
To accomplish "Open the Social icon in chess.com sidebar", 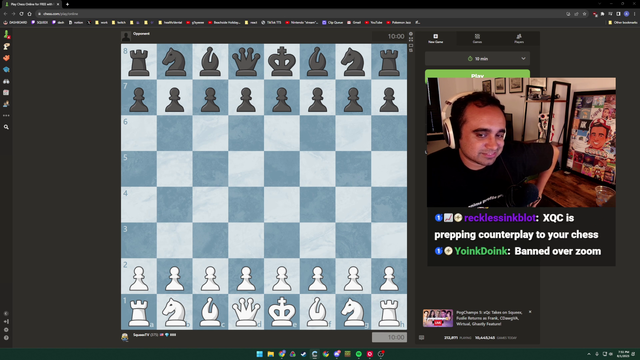I will [x=6, y=104].
